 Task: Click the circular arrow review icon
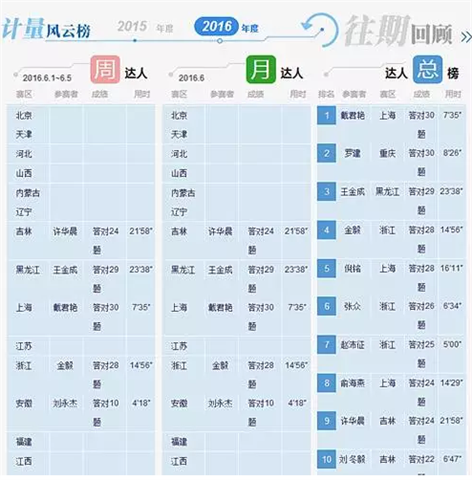coord(319,30)
